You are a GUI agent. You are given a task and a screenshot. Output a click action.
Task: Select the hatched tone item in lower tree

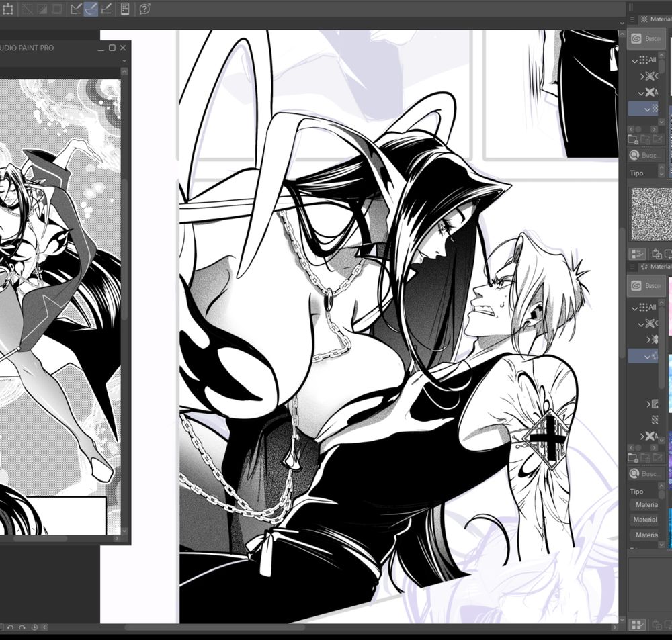coord(655,419)
